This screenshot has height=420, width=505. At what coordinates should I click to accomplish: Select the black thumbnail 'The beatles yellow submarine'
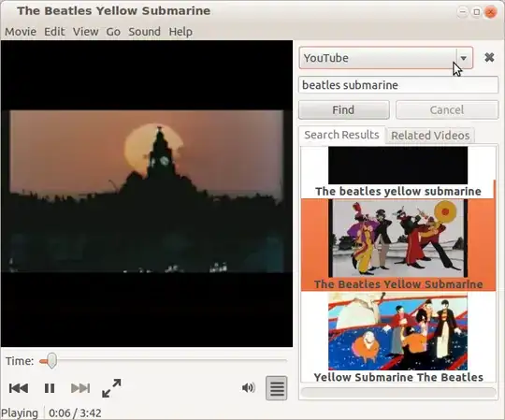pyautogui.click(x=397, y=166)
